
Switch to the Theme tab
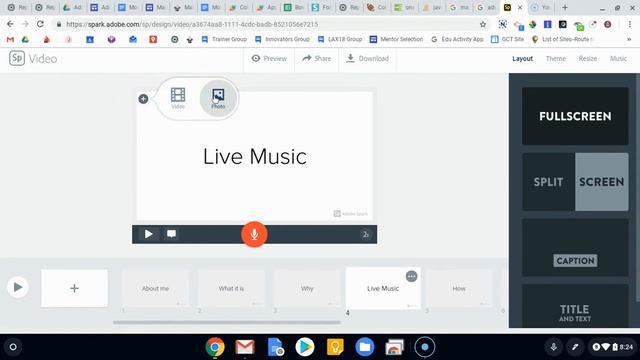click(x=556, y=58)
